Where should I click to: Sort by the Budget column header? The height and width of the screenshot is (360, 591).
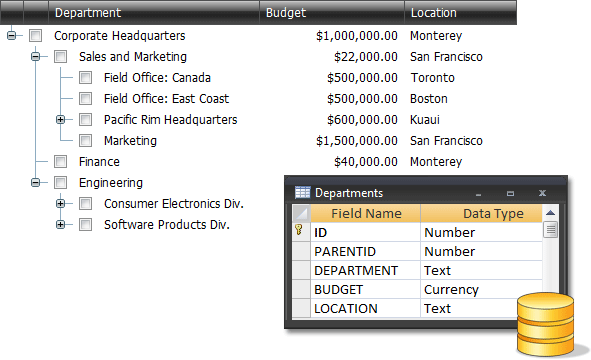[332, 12]
